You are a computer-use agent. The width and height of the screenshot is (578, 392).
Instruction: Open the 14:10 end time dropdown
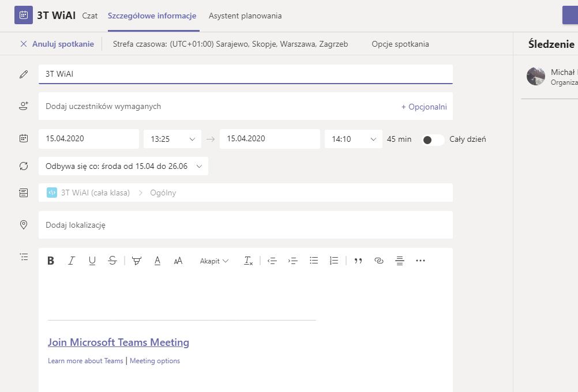[x=353, y=139]
